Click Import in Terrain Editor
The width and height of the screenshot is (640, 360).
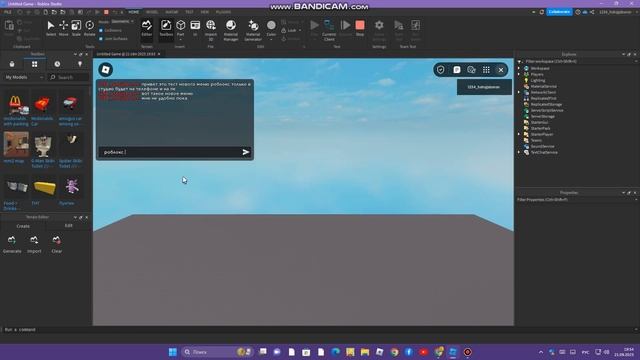[x=34, y=244]
